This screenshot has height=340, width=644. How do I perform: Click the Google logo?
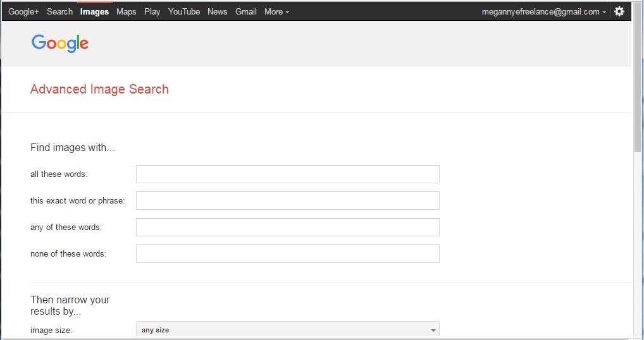(60, 44)
